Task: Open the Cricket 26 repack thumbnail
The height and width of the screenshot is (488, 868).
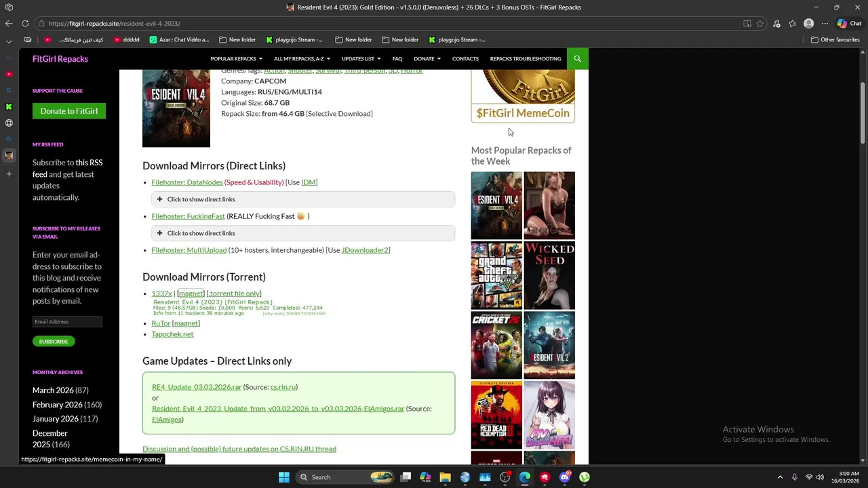Action: pos(496,345)
